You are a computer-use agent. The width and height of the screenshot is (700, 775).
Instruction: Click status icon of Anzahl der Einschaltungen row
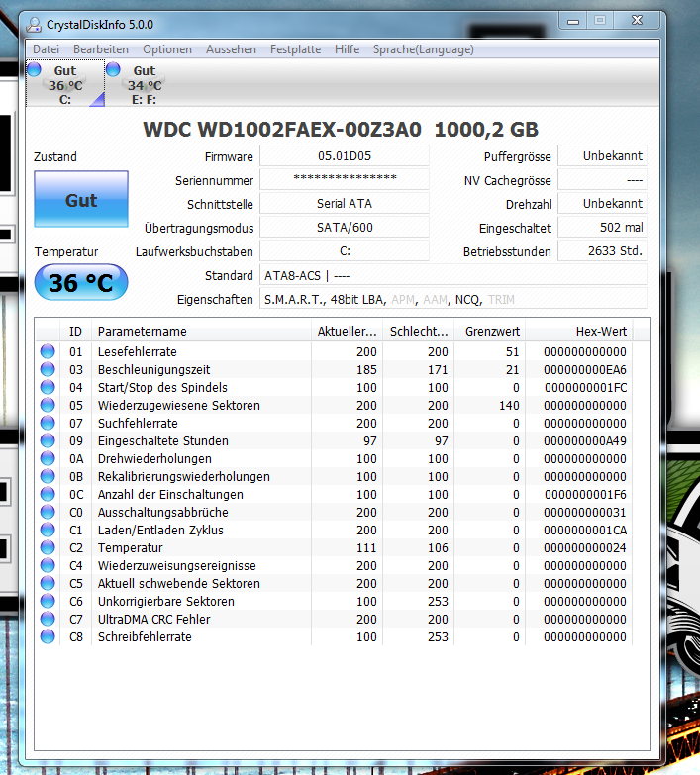coord(48,494)
